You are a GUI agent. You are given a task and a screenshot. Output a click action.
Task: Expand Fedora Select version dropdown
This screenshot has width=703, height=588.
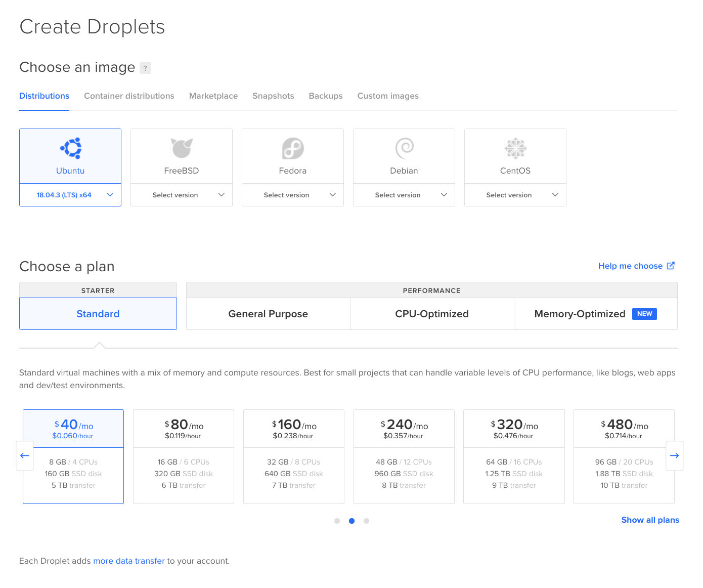pos(293,195)
